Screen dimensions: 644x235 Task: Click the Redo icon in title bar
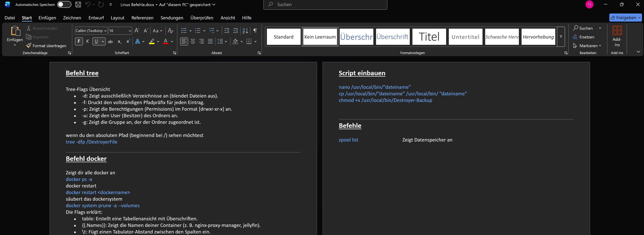click(x=101, y=5)
